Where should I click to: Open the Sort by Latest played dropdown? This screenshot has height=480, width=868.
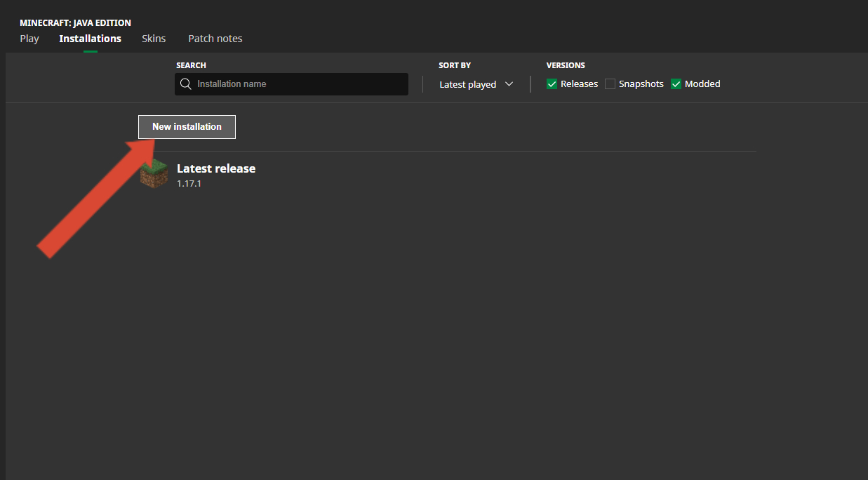[x=476, y=84]
